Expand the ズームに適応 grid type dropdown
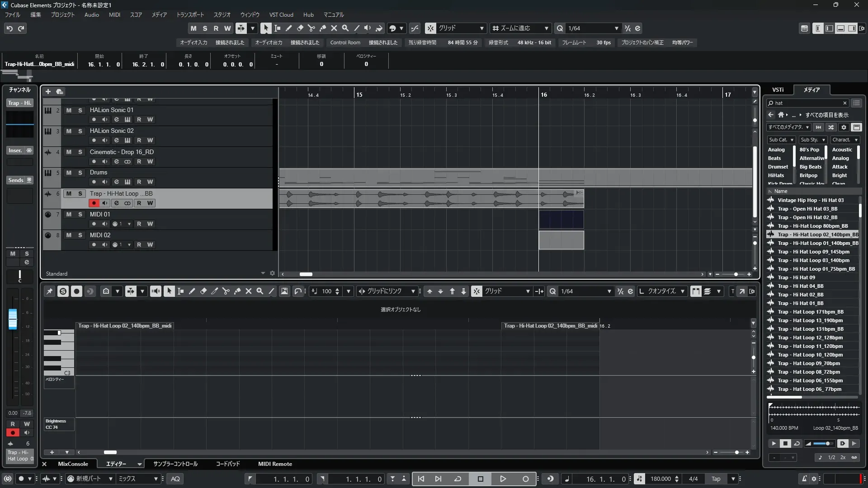The width and height of the screenshot is (868, 488). (546, 28)
